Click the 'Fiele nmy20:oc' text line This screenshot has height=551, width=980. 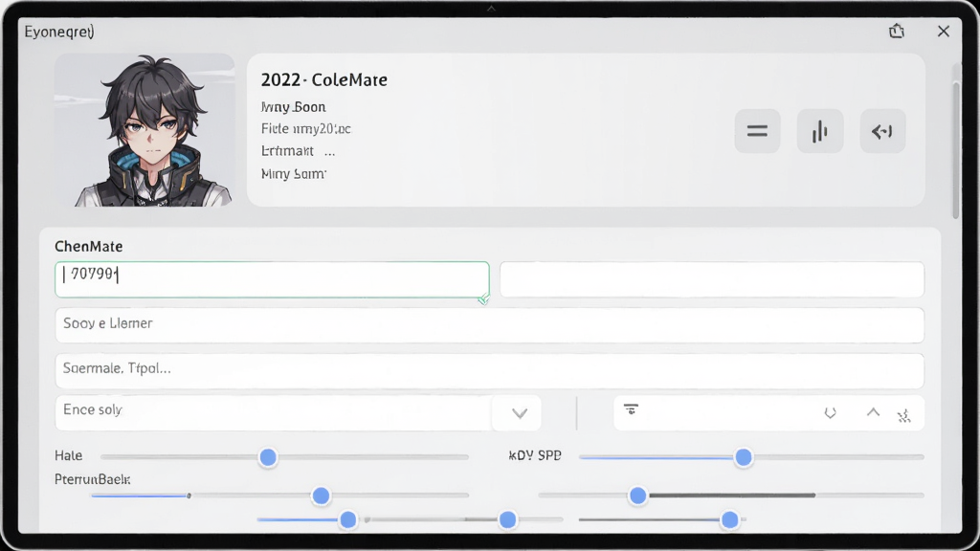[305, 129]
